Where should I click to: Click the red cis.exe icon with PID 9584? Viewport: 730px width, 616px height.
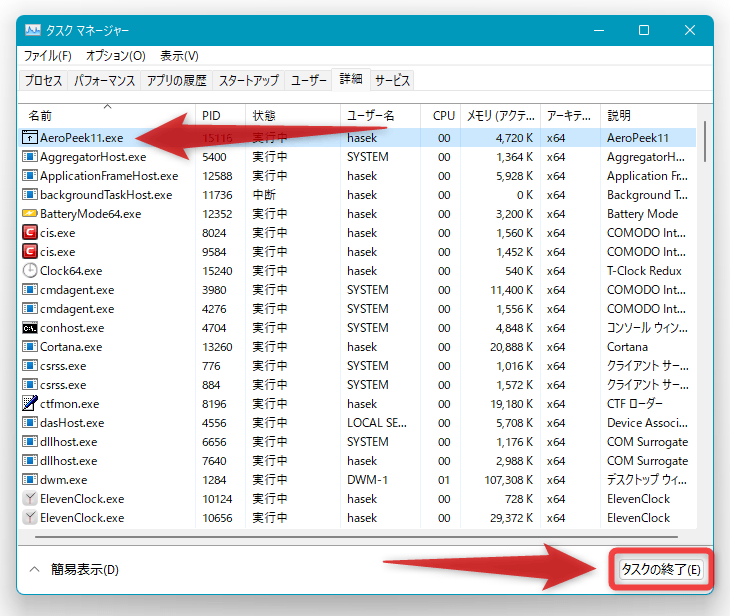30,252
